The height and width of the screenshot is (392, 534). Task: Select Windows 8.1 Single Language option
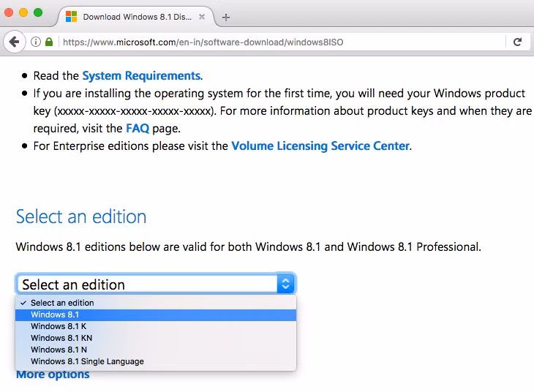point(87,361)
